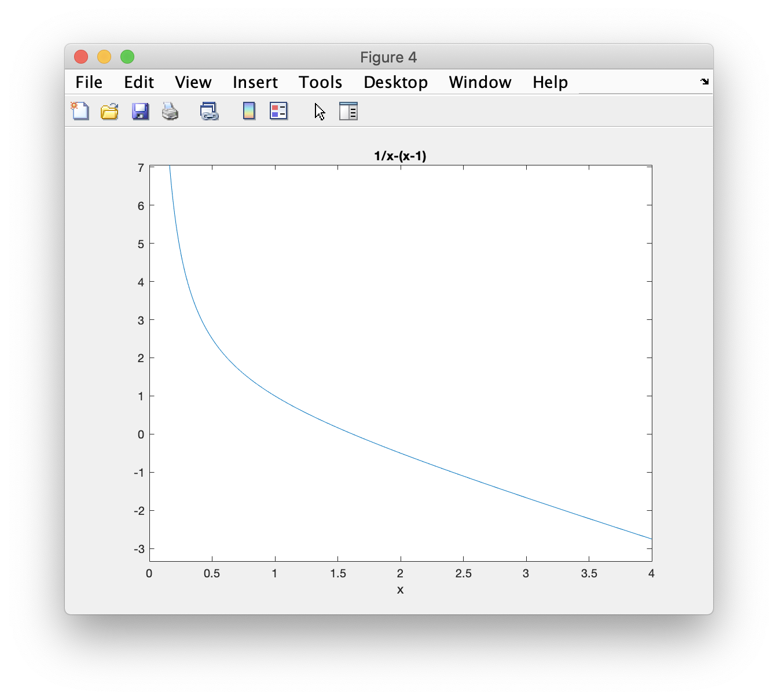This screenshot has height=700, width=778.
Task: Click the Figure 4 window title
Action: tap(388, 57)
